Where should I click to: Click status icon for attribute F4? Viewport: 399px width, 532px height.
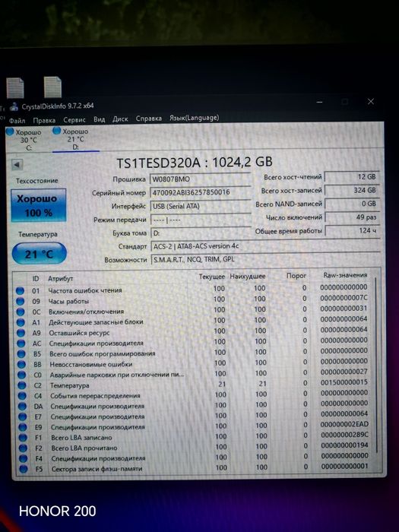tap(23, 459)
